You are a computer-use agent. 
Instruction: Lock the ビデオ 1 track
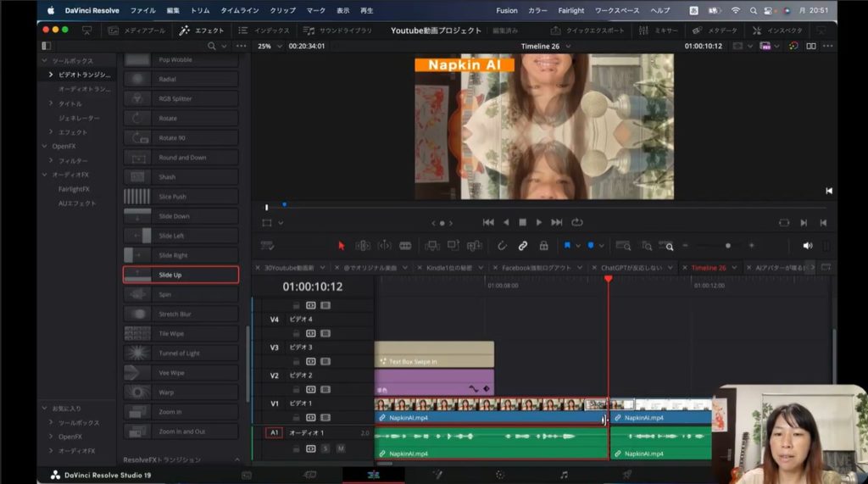click(297, 418)
